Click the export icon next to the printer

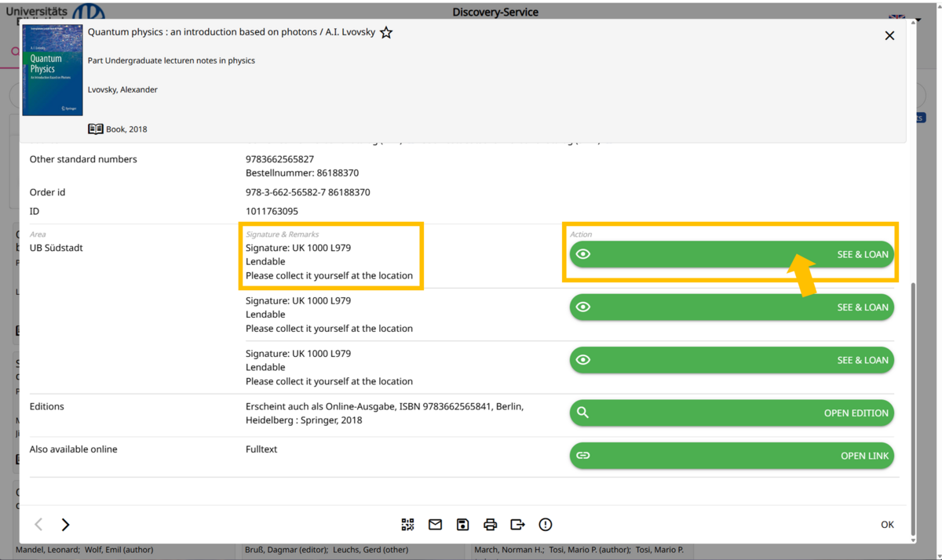click(x=517, y=525)
